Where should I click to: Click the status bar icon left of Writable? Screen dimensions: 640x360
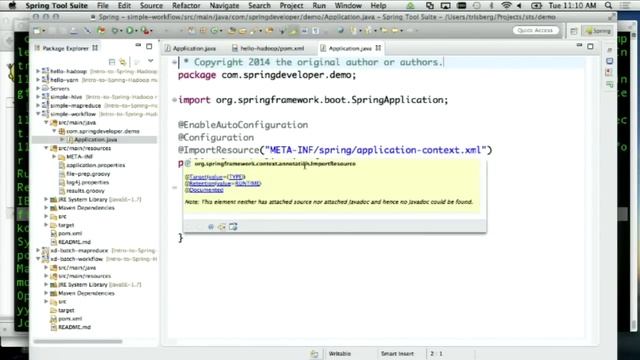click(x=314, y=354)
